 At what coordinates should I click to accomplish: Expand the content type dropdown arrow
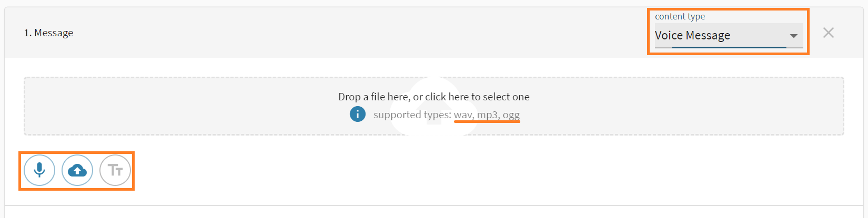(793, 36)
